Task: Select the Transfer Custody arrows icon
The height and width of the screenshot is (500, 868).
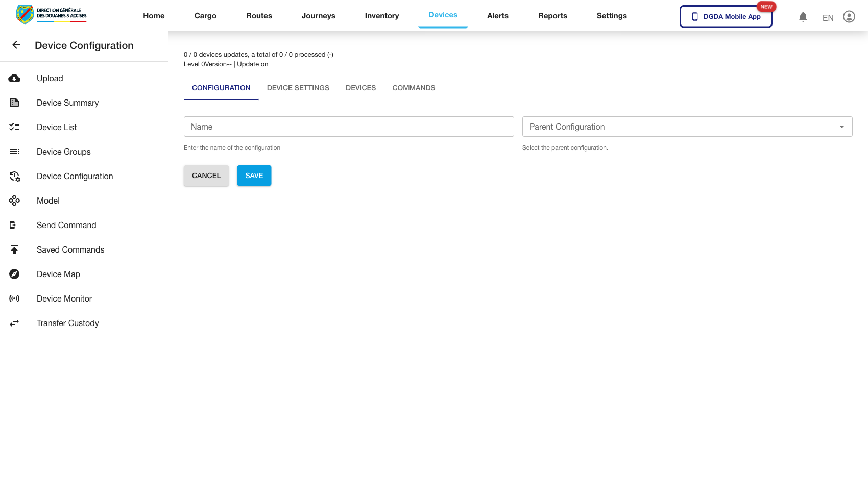Action: [x=14, y=323]
